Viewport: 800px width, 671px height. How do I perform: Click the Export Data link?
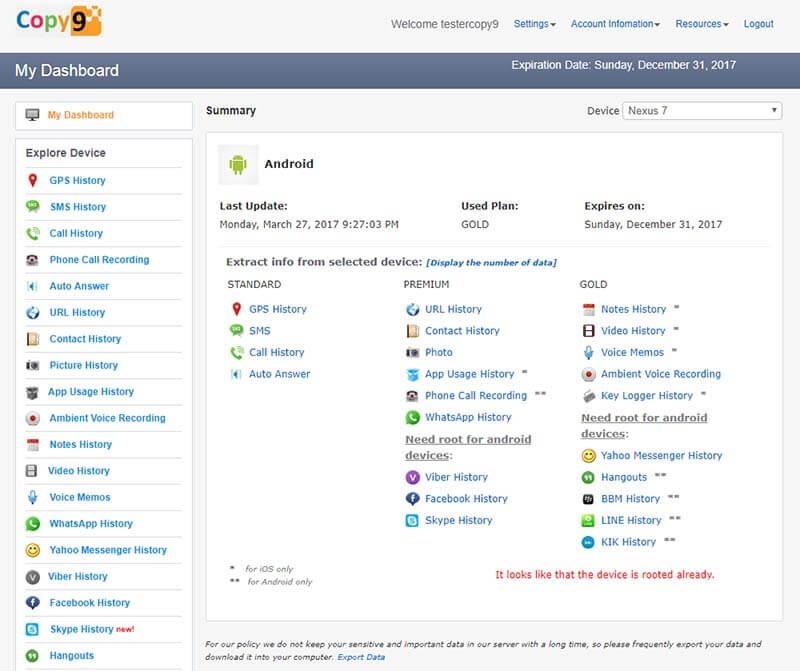pyautogui.click(x=361, y=657)
